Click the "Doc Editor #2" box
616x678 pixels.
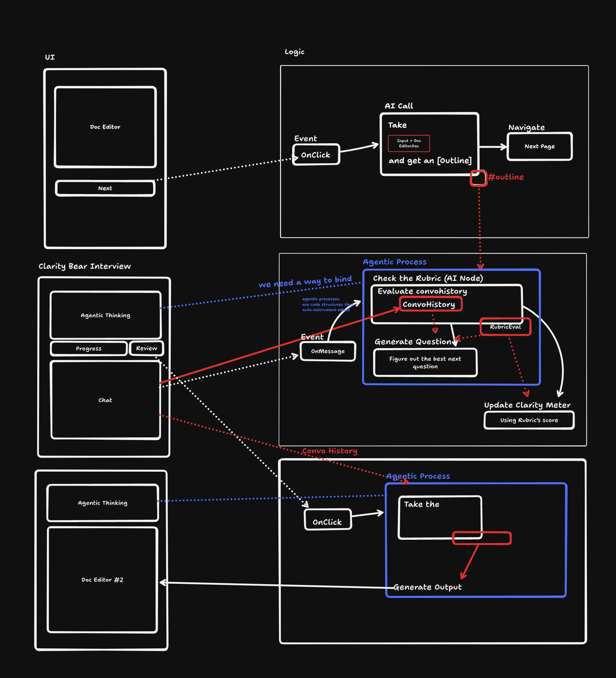coord(102,580)
